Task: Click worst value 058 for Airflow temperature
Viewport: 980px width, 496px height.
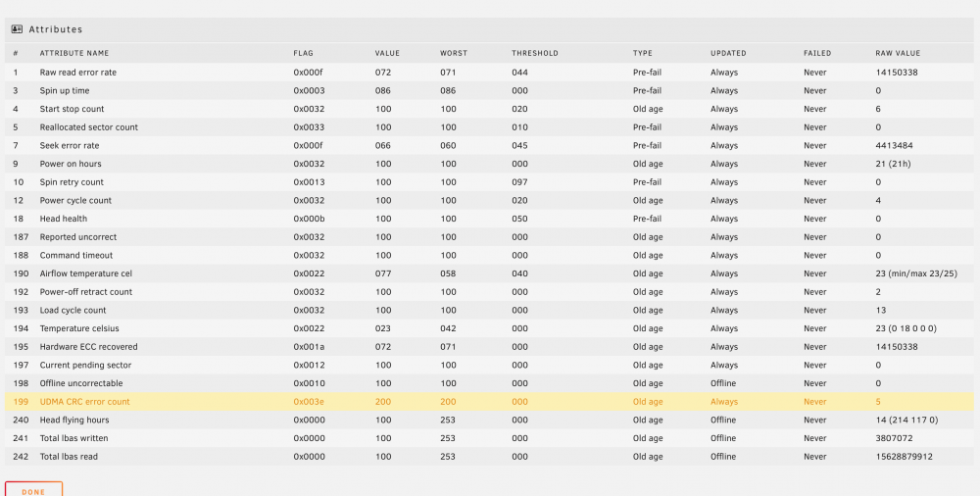Action: click(x=448, y=273)
